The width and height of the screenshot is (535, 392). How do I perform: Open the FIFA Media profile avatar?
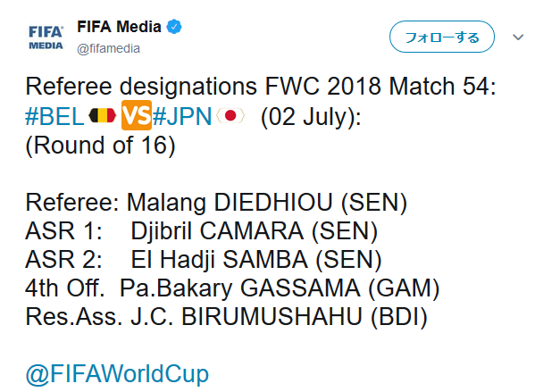point(46,37)
